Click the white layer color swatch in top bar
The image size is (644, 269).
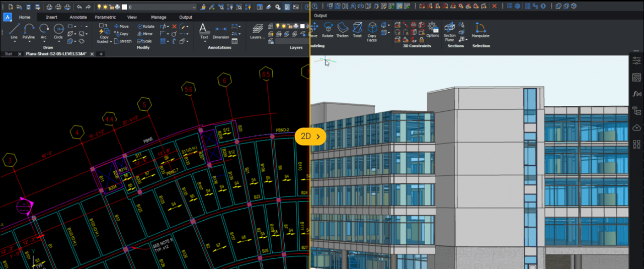click(x=124, y=7)
